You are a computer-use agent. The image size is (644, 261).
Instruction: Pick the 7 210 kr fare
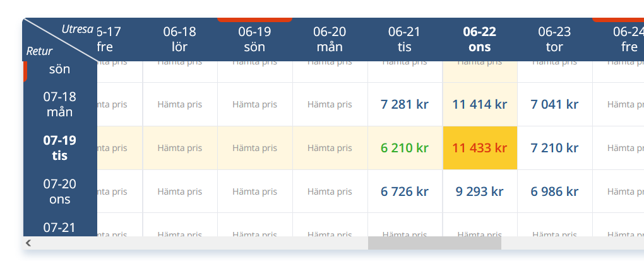tap(554, 148)
